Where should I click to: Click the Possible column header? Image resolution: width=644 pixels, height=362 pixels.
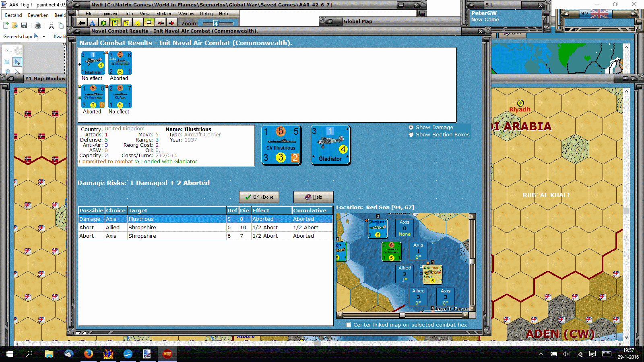(91, 210)
